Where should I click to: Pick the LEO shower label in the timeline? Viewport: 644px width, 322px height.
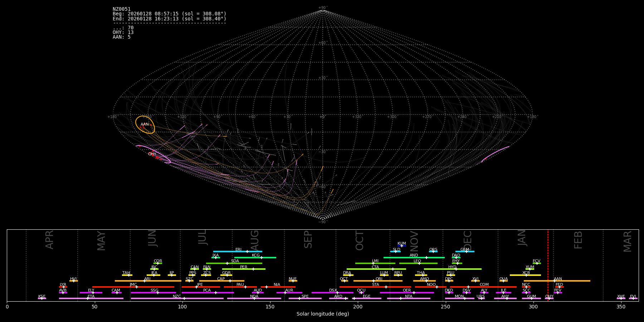pos(417,261)
